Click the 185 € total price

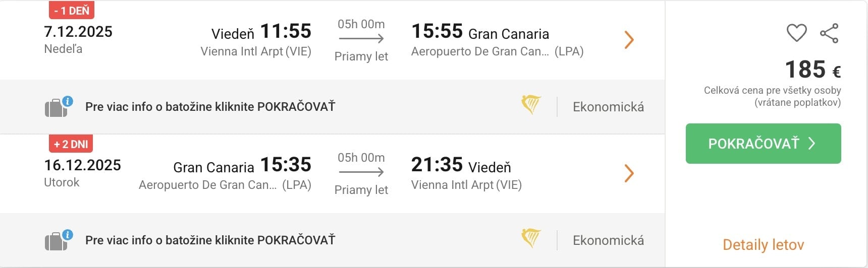(x=812, y=70)
